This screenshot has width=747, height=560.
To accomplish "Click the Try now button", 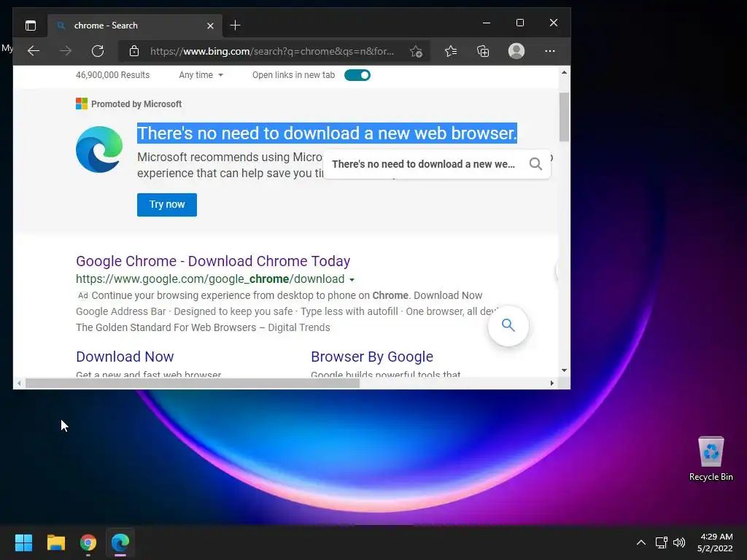I will click(167, 205).
